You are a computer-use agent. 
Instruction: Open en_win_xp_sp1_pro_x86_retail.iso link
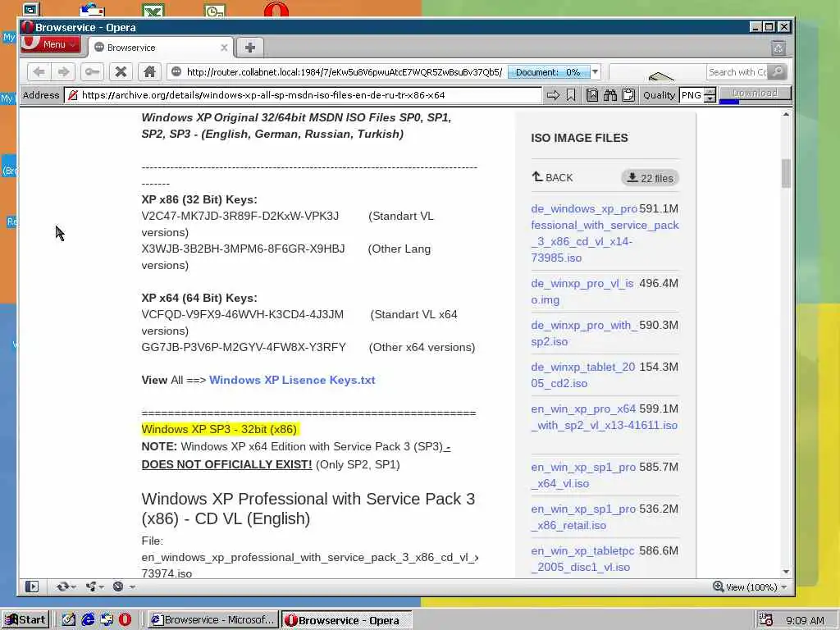coord(583,517)
